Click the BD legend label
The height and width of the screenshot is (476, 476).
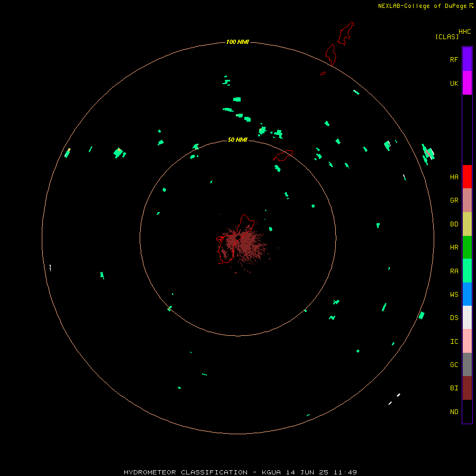point(454,224)
